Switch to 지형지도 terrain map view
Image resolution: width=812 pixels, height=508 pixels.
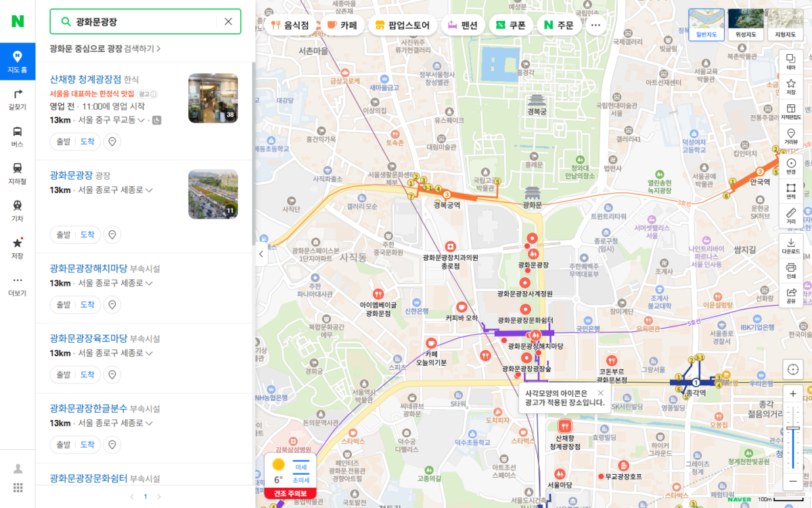coord(785,25)
